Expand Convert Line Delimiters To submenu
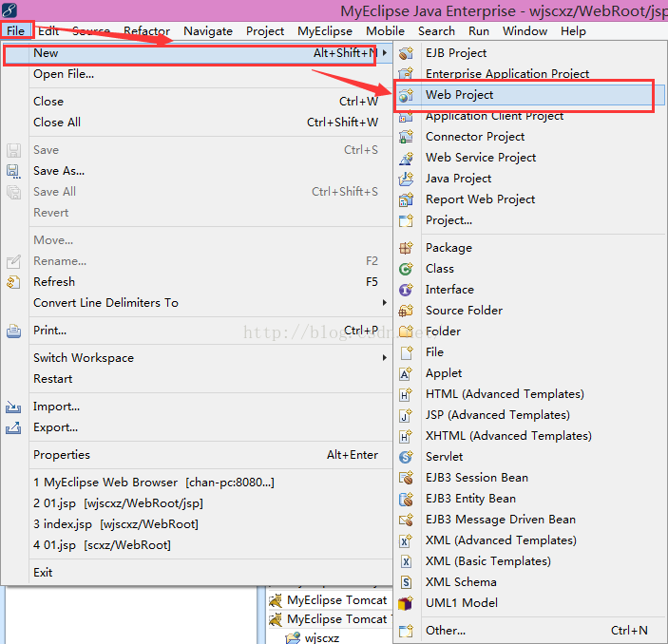This screenshot has width=668, height=644. click(x=385, y=303)
